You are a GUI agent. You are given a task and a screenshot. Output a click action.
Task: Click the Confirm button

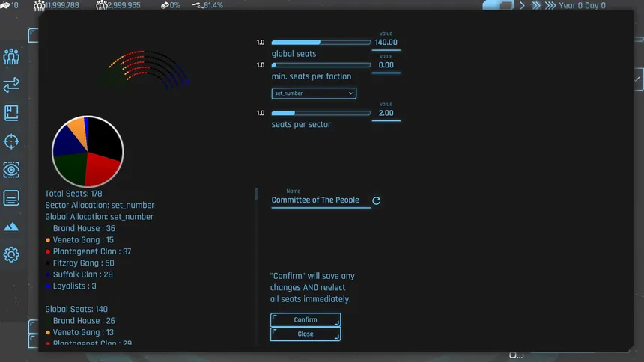tap(306, 319)
